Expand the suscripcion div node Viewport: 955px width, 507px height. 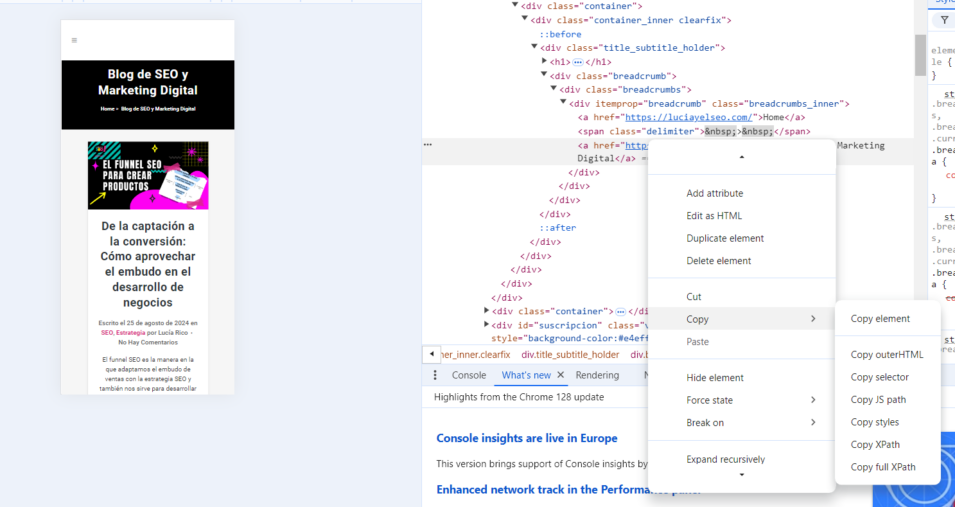pos(486,324)
